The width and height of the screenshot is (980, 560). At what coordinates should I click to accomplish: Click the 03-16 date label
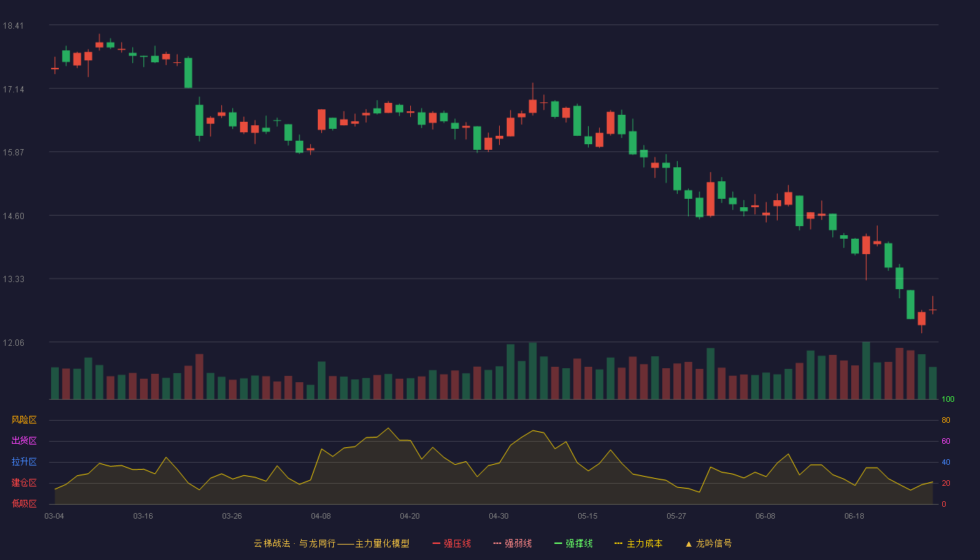(143, 516)
